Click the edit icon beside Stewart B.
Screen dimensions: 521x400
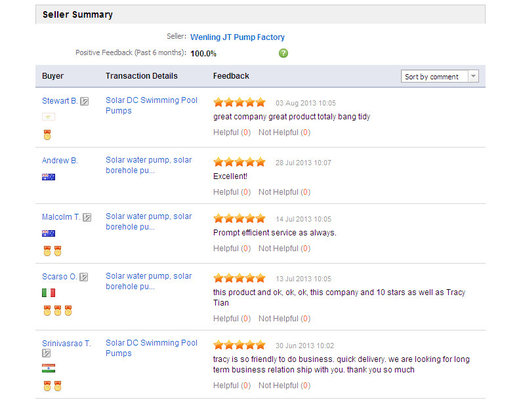(85, 101)
